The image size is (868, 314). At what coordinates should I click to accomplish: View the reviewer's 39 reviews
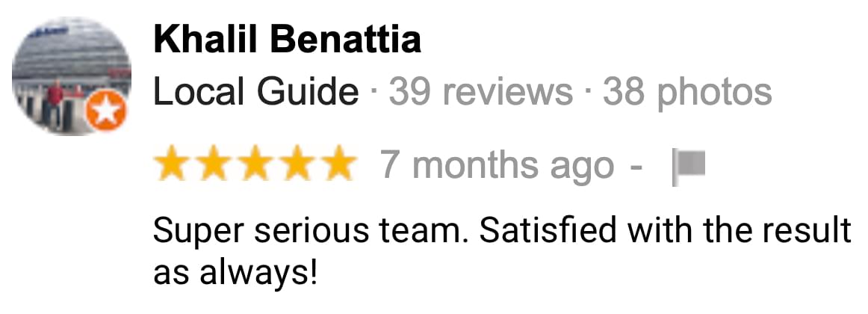[480, 92]
